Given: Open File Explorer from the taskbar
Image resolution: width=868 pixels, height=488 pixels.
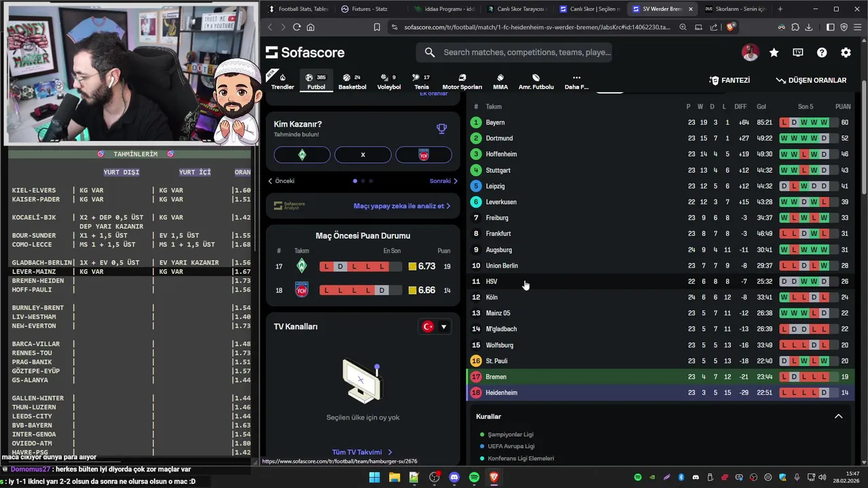Looking at the screenshot, I should (x=394, y=477).
